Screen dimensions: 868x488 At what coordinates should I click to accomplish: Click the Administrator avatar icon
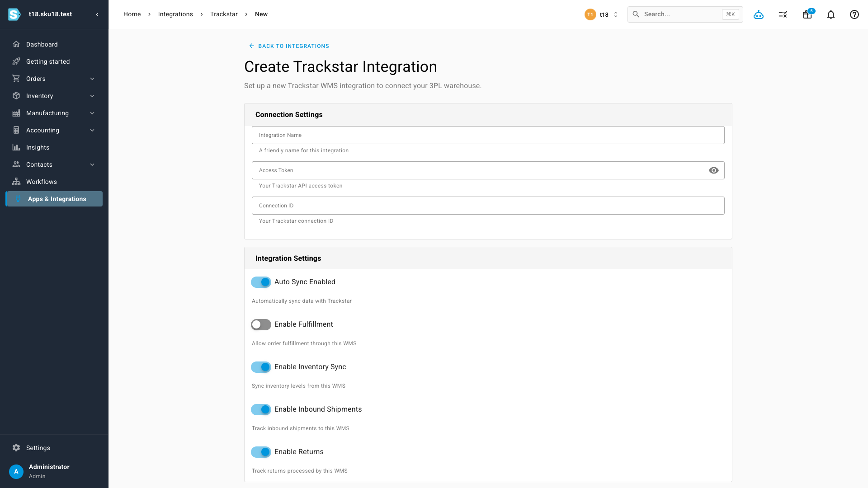click(16, 471)
